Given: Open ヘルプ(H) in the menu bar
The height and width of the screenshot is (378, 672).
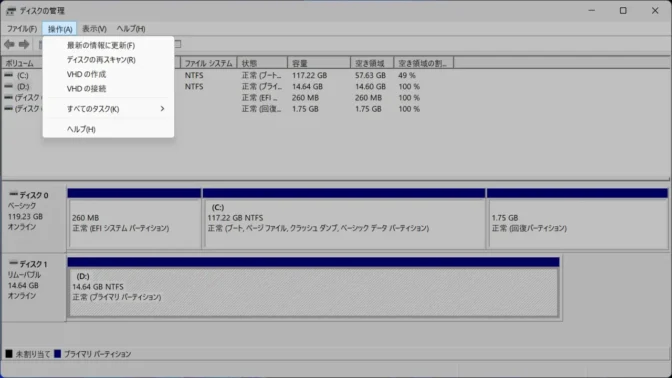Looking at the screenshot, I should click(131, 29).
